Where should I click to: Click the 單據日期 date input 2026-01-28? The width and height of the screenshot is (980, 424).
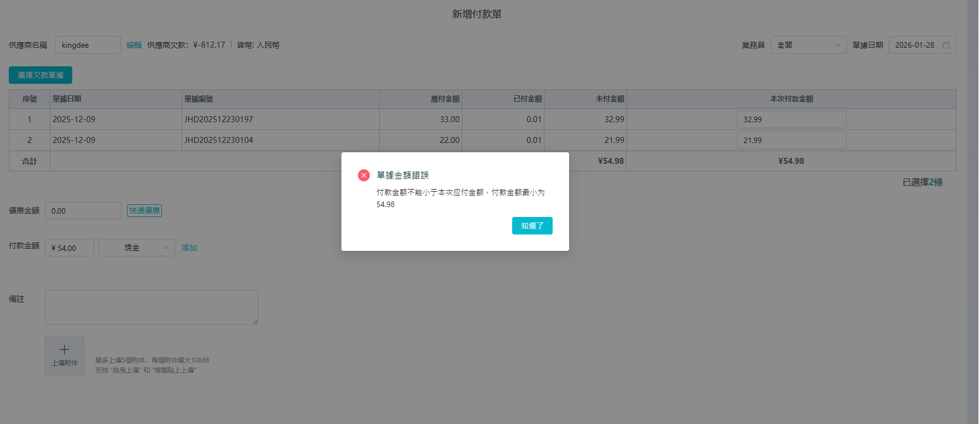(x=915, y=45)
